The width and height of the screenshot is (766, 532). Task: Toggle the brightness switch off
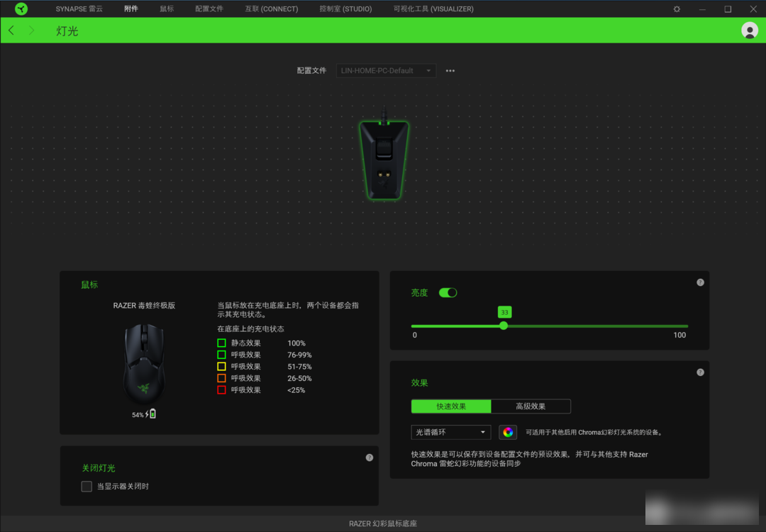(448, 293)
